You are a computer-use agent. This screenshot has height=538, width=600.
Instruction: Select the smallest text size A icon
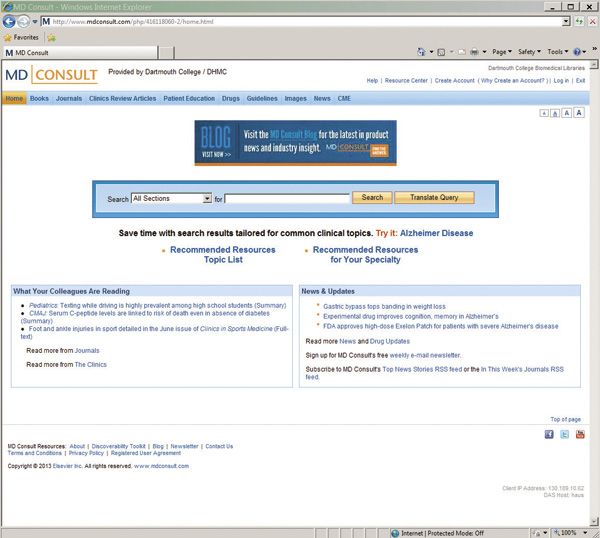[544, 113]
